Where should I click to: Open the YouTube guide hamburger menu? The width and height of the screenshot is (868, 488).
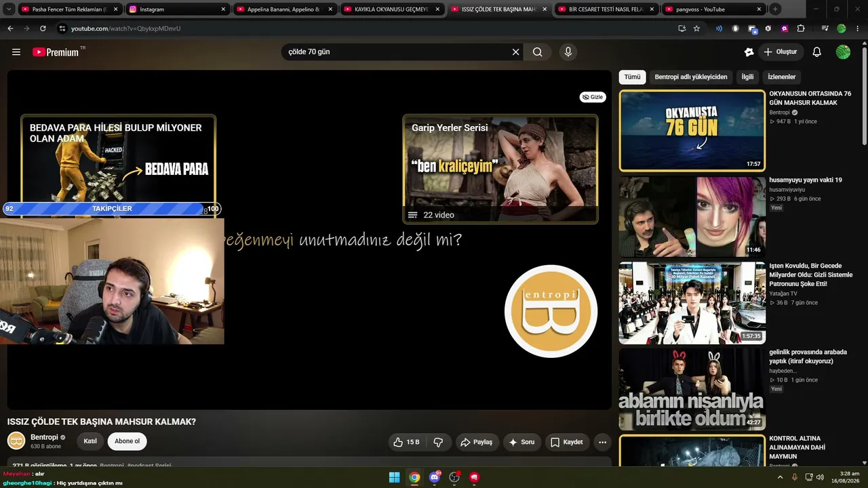[16, 52]
